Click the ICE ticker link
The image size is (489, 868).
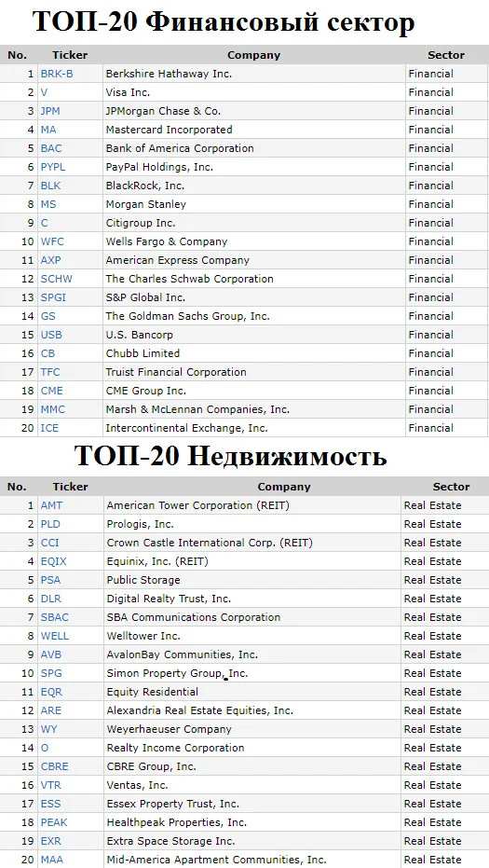point(49,428)
